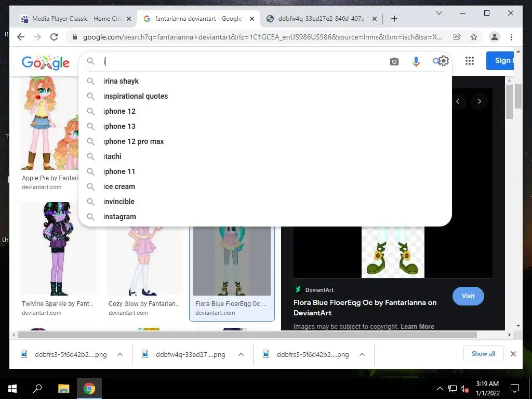Select the iphone 11 suggestion
Viewport: 532px width, 399px height.
pos(265,171)
